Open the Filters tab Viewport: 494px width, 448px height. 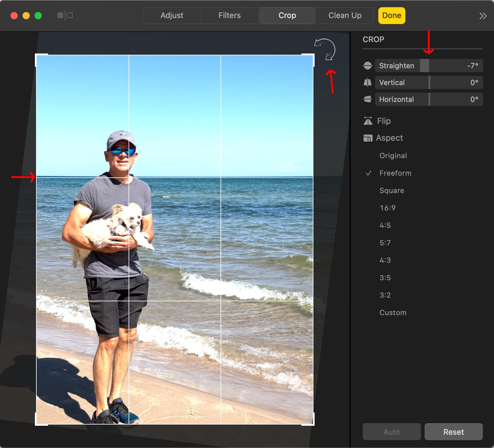(x=230, y=15)
